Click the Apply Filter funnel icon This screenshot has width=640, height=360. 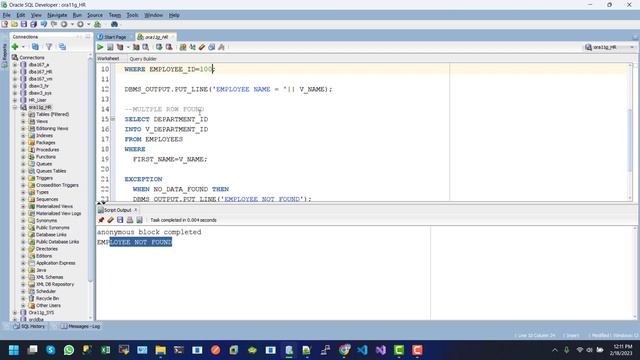[49, 47]
